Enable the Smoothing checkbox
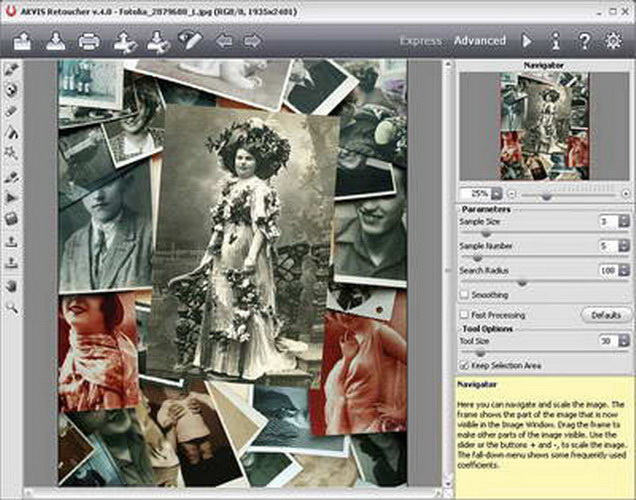The width and height of the screenshot is (636, 500). (x=464, y=295)
